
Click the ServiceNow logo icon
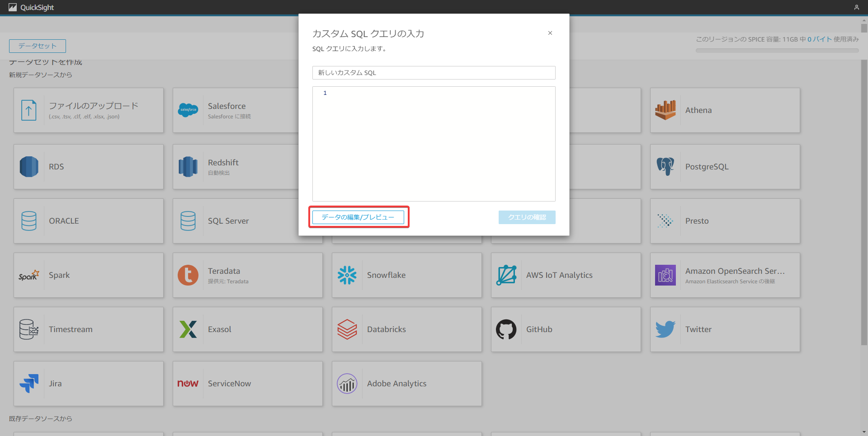click(188, 384)
